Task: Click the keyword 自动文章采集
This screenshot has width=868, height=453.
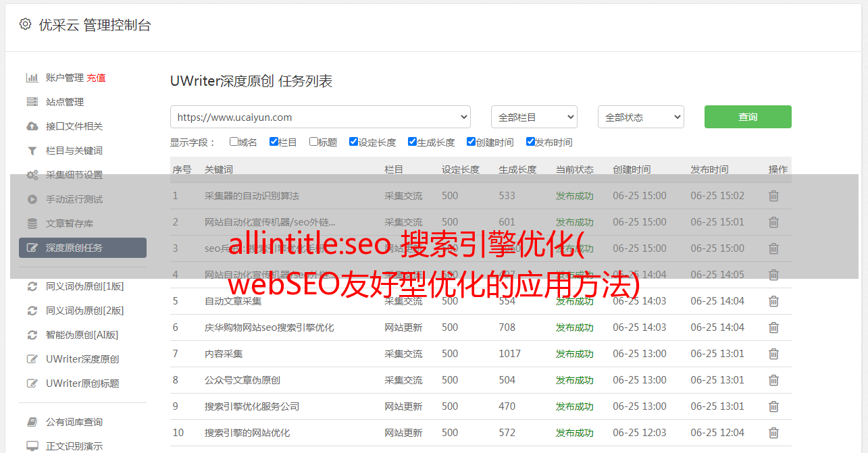Action: (233, 301)
